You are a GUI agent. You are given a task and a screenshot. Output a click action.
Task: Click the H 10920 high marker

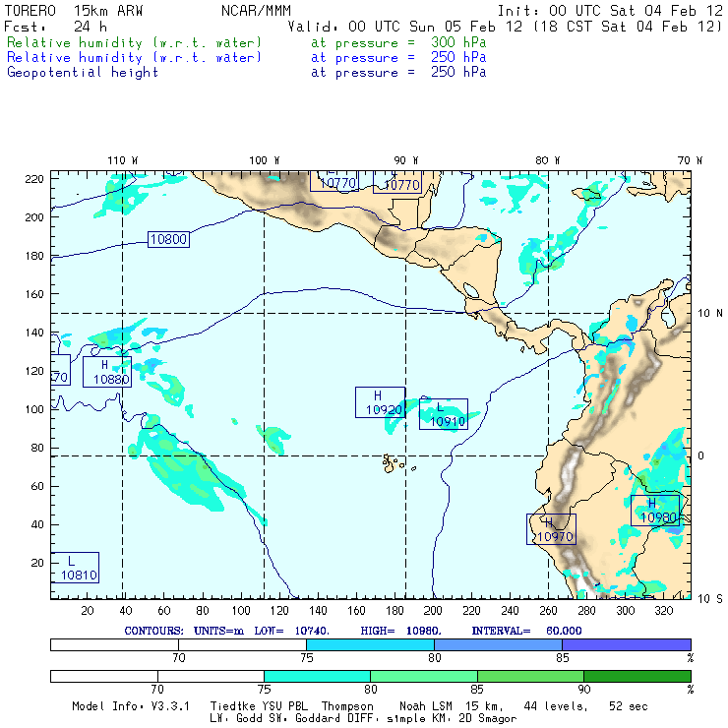(x=381, y=402)
